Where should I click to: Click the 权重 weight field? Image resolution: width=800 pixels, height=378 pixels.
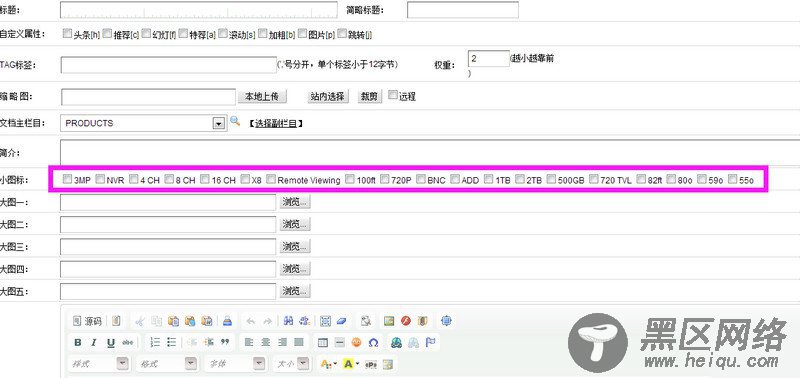[x=488, y=59]
